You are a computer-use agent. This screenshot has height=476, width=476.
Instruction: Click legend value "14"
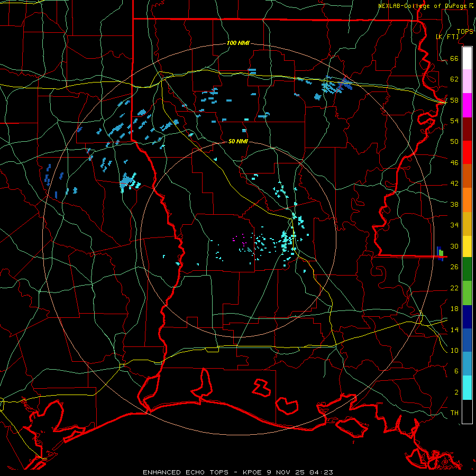click(x=454, y=329)
